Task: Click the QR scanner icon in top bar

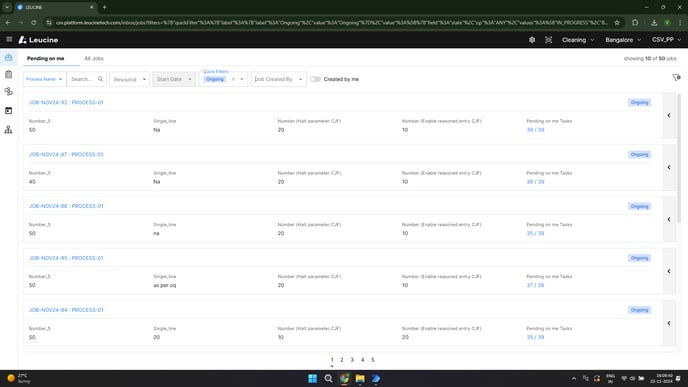Action: pyautogui.click(x=548, y=40)
